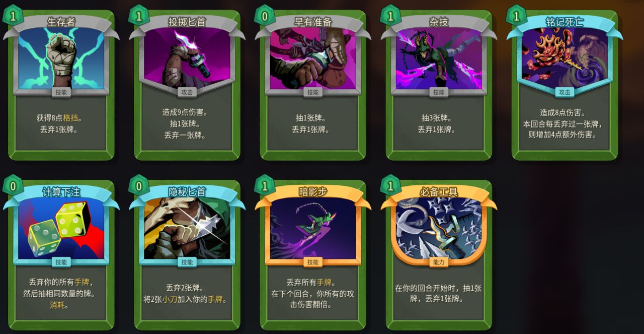Click the zero-cost gem on 早有准备
644x334 pixels.
click(x=265, y=16)
